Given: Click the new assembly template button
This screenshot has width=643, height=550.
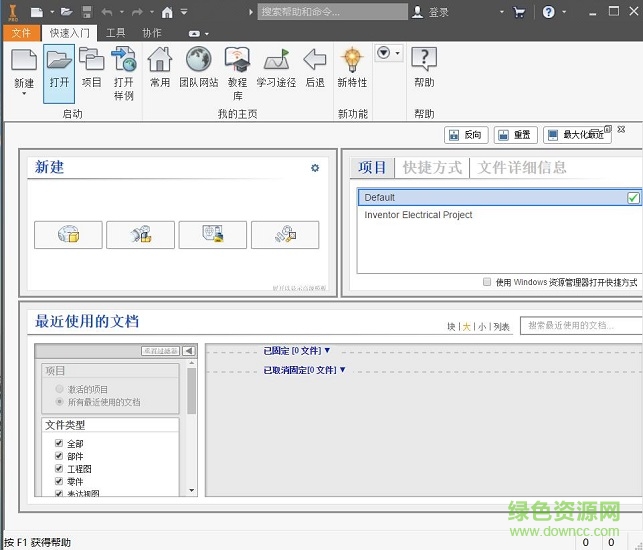Looking at the screenshot, I should [140, 234].
